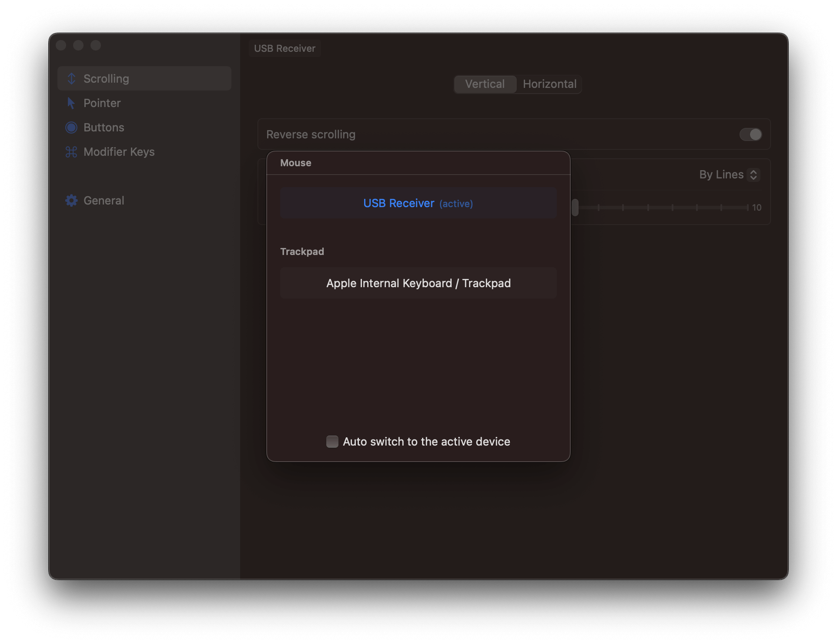Select USB Receiver (active) device
The height and width of the screenshot is (644, 837).
pos(418,203)
